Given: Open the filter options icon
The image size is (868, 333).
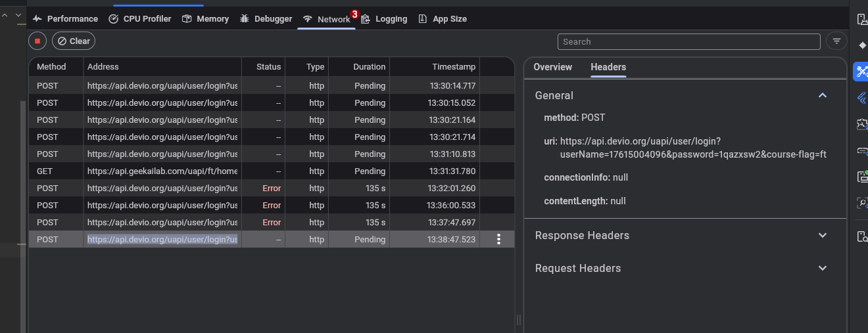Looking at the screenshot, I should pyautogui.click(x=836, y=41).
